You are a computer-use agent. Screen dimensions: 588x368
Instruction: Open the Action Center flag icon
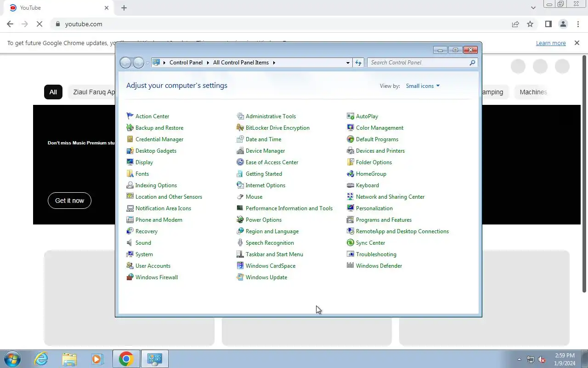130,116
